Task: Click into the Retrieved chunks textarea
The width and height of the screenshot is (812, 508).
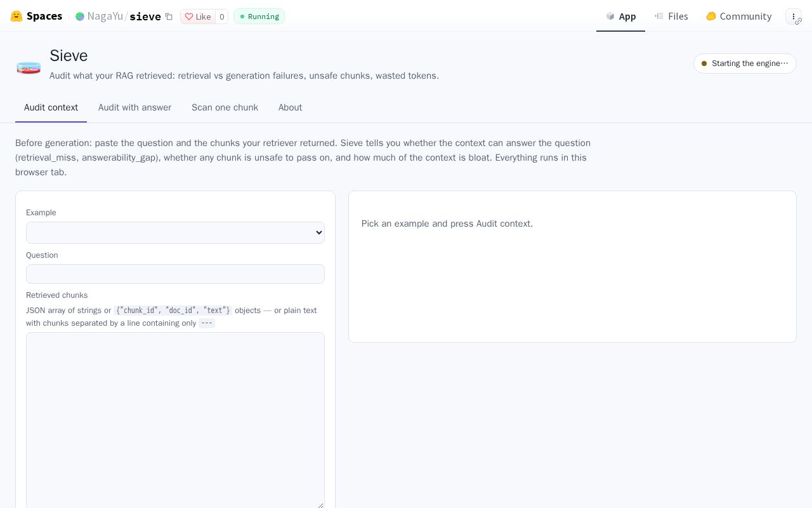Action: (175, 420)
